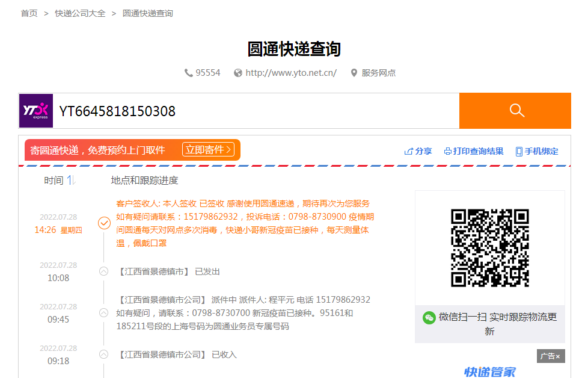This screenshot has height=378, width=588.
Task: Open the 首页 breadcrumb link
Action: point(29,13)
